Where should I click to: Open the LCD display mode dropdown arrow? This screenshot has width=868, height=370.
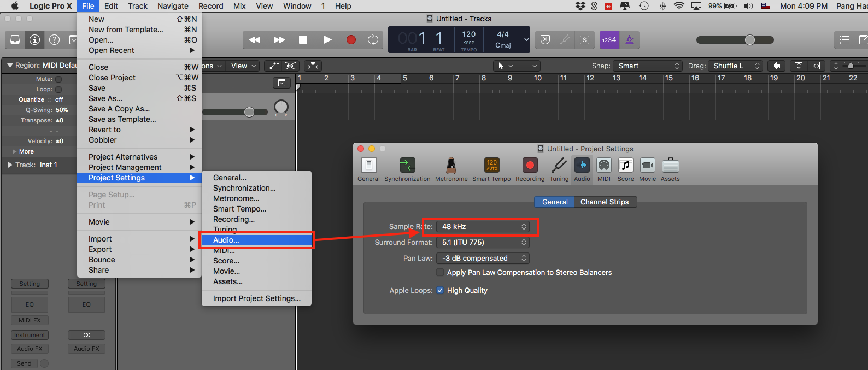click(526, 39)
